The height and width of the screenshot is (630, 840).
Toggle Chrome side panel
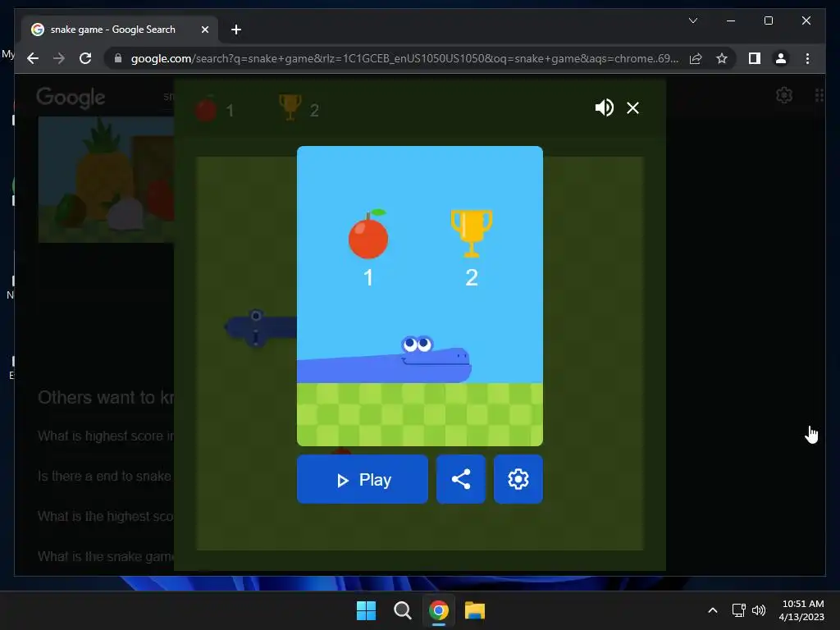[755, 58]
